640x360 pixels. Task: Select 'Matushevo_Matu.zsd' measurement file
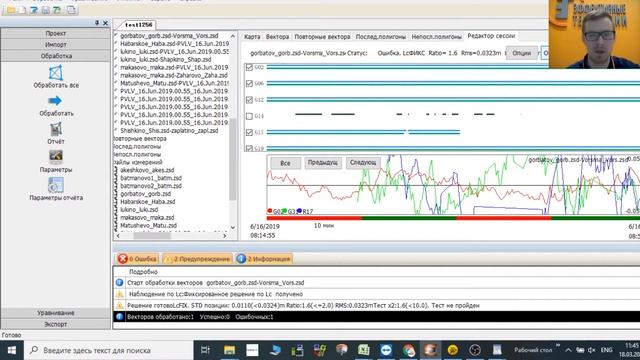148,225
